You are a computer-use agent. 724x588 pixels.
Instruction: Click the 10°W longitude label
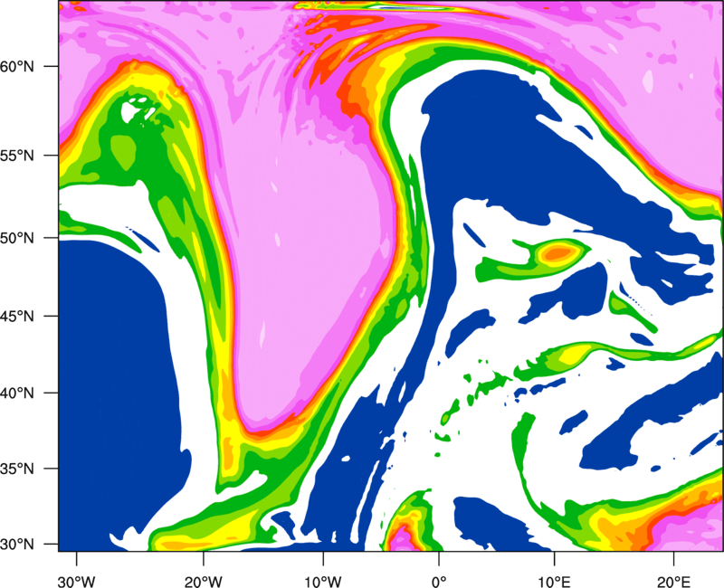[323, 582]
